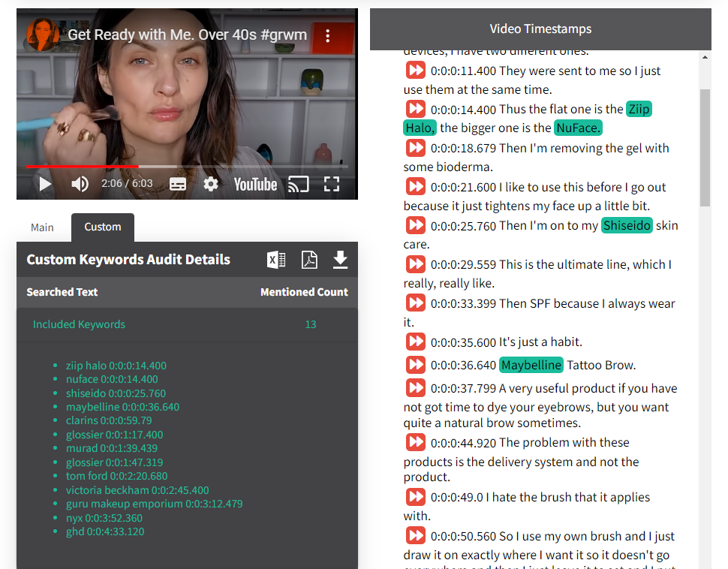Click the highlighted Maybelline keyword in transcript
This screenshot has height=569, width=728.
point(531,365)
